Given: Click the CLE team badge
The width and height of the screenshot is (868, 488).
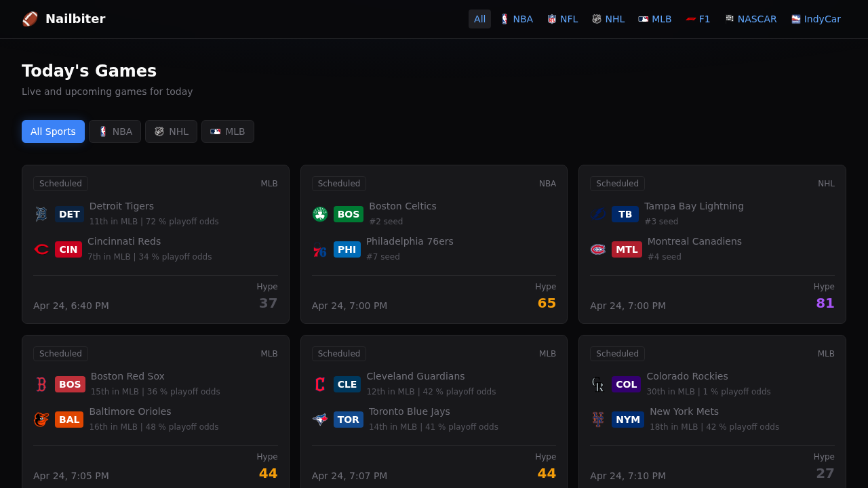Looking at the screenshot, I should click(x=347, y=384).
